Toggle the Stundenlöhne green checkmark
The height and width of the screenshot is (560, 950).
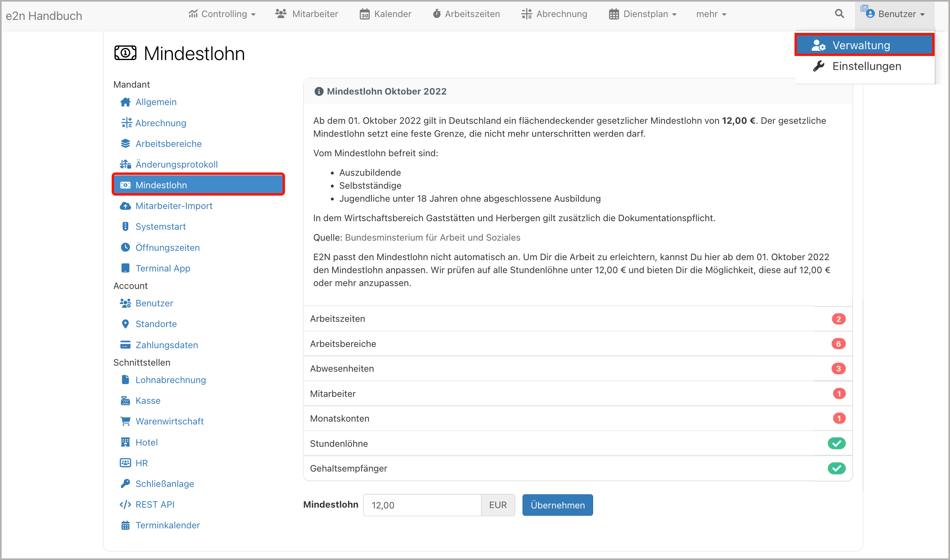point(837,443)
